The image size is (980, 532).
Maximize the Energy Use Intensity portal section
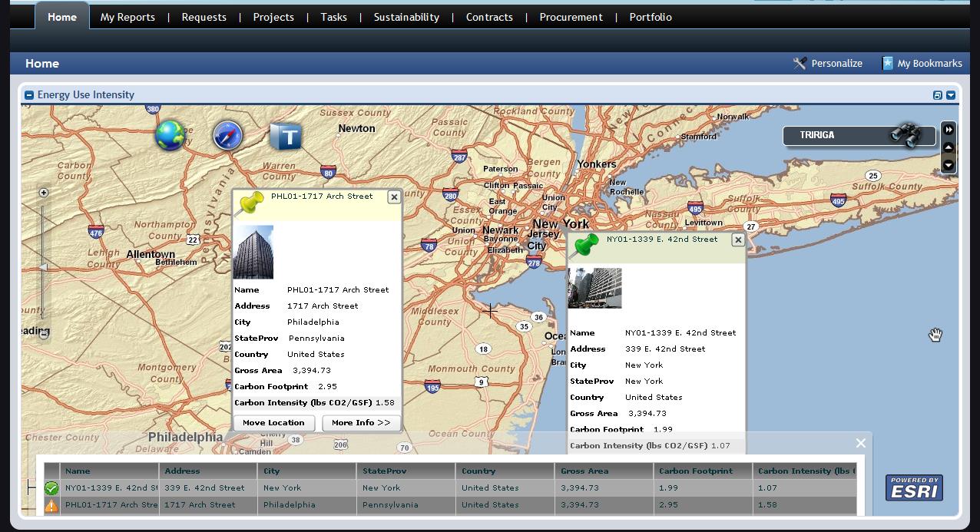pyautogui.click(x=938, y=95)
